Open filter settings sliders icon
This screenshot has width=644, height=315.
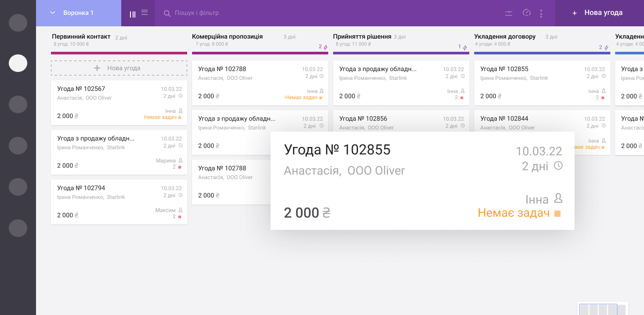coord(509,13)
